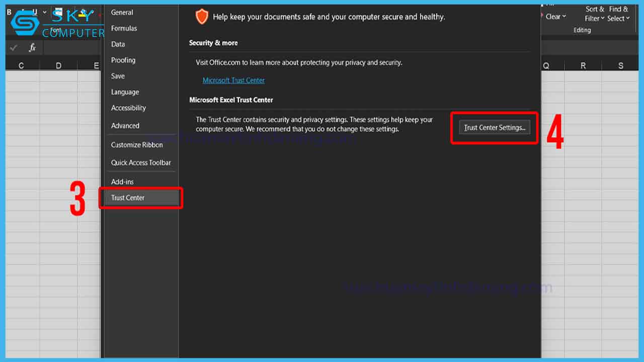644x362 pixels.
Task: Expand the Underline style dropdown arrow
Action: click(45, 12)
